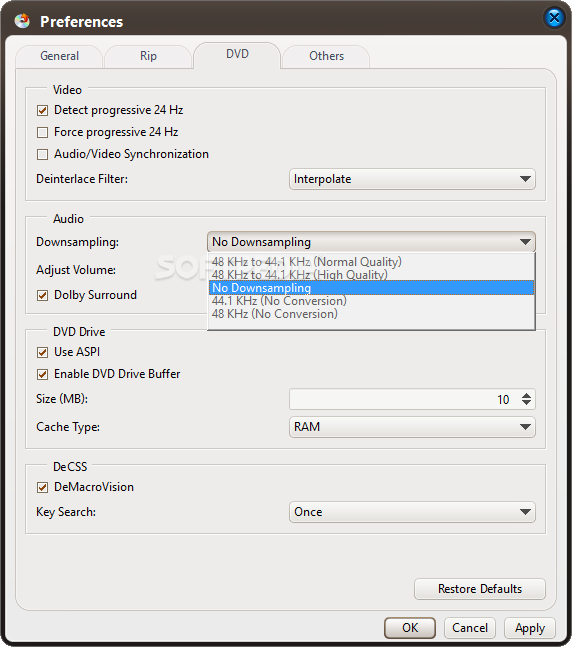Confirm settings with OK

click(410, 628)
